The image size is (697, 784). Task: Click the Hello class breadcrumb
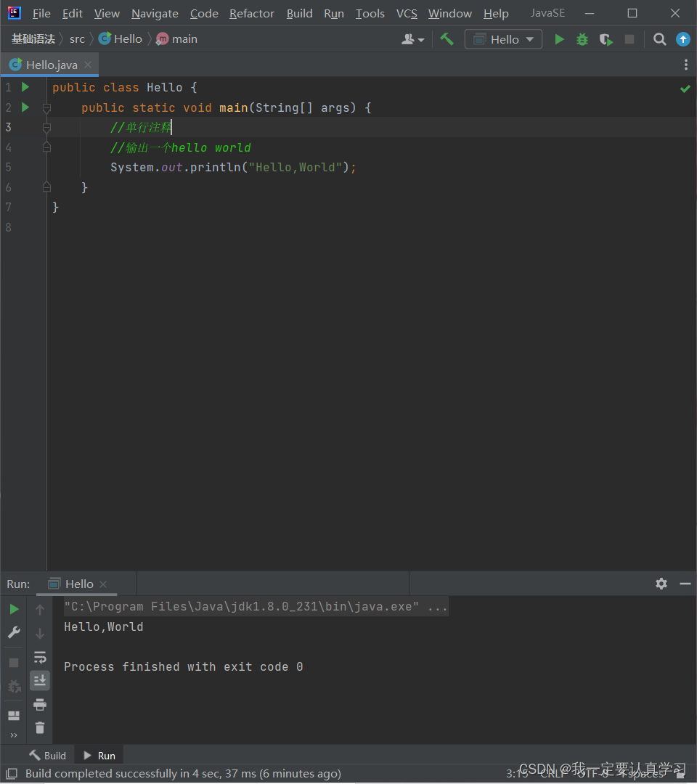(121, 39)
